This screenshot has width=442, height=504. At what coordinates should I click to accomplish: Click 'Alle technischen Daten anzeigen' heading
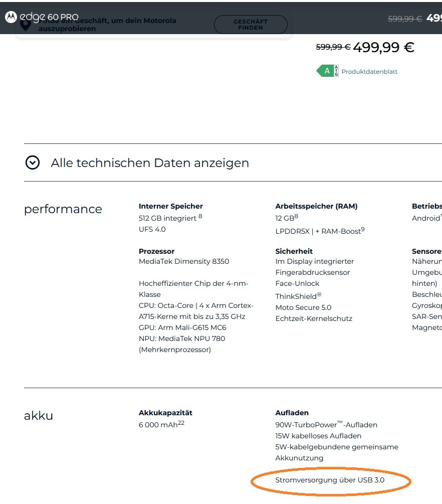(x=150, y=163)
